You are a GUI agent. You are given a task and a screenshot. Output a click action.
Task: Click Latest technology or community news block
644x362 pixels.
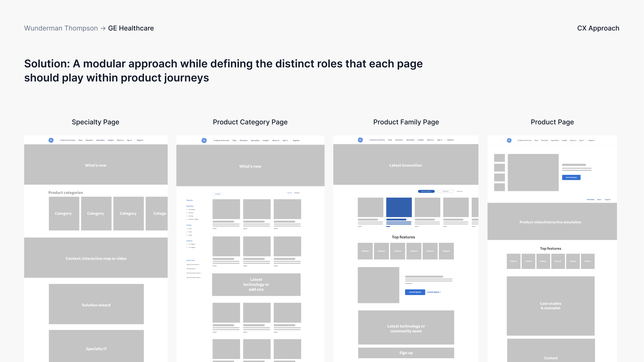click(406, 328)
